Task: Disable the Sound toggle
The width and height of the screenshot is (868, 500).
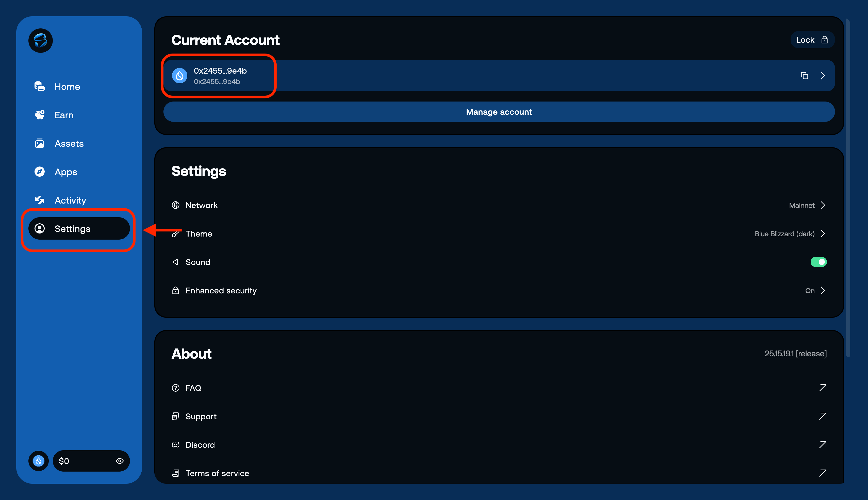Action: (x=818, y=262)
